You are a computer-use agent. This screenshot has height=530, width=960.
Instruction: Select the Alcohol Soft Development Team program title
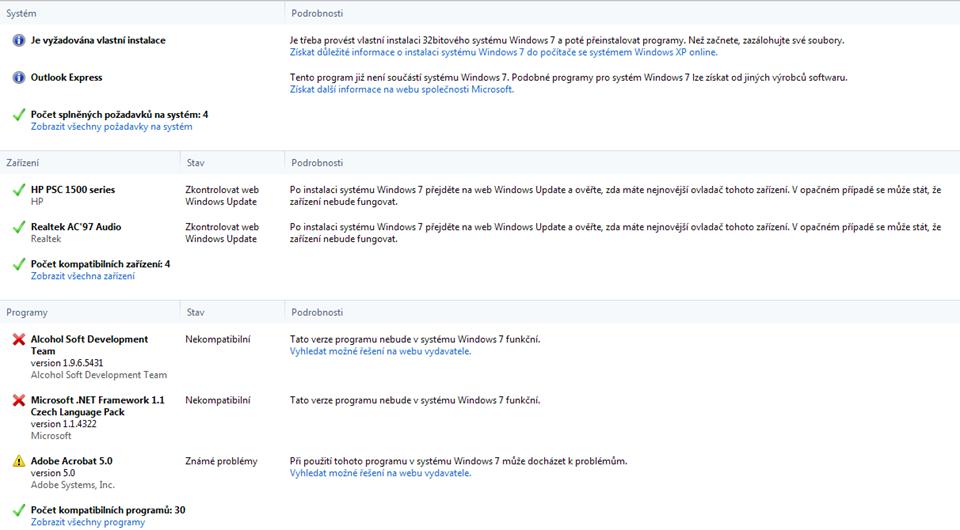(89, 345)
